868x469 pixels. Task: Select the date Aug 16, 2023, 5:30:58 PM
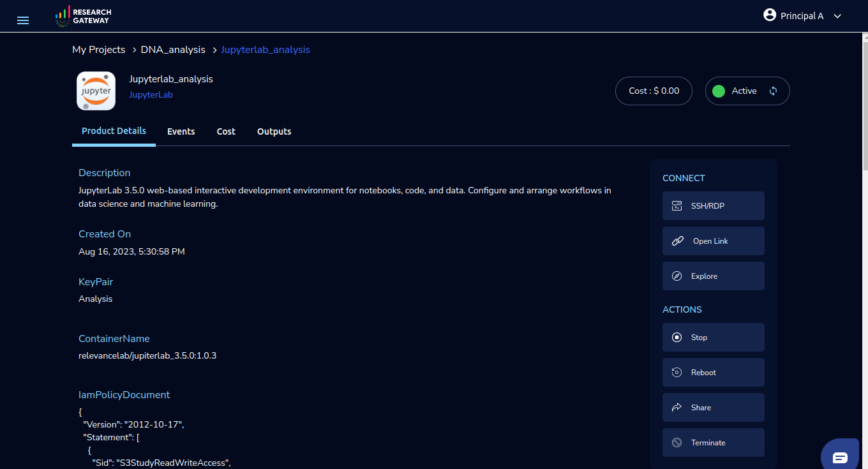pyautogui.click(x=131, y=252)
